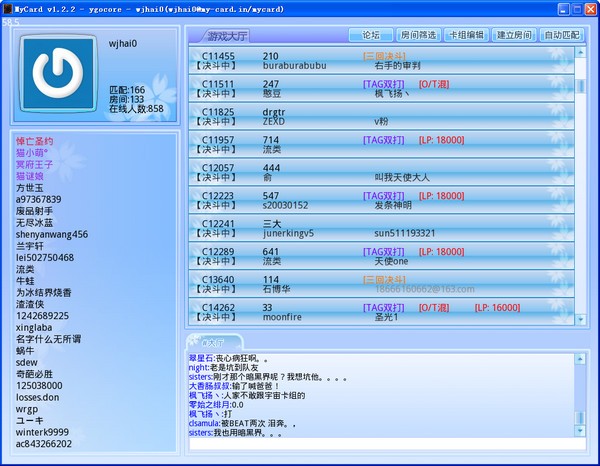Image resolution: width=600 pixels, height=466 pixels.
Task: Select user shenyanwang456 in user list
Action: tap(52, 235)
